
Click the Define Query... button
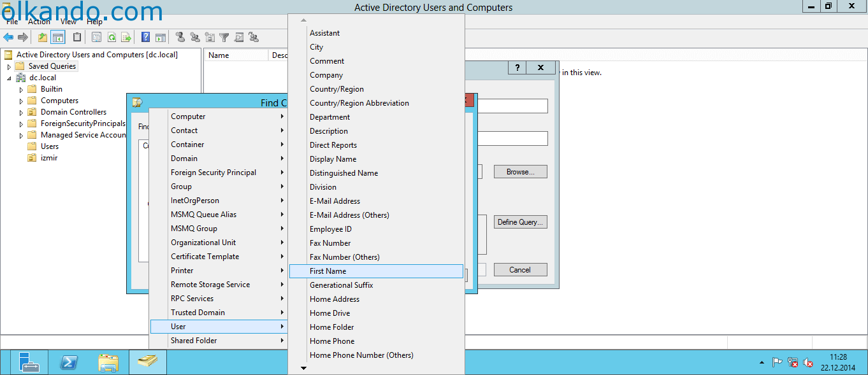[521, 222]
